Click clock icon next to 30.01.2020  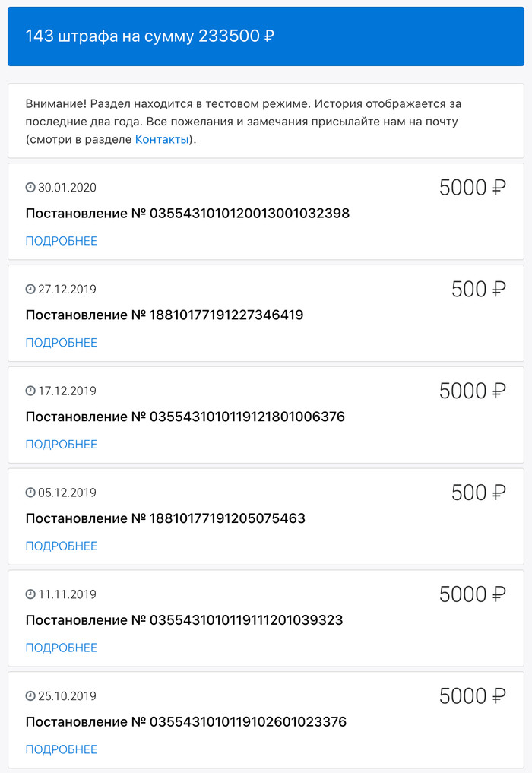[x=30, y=188]
